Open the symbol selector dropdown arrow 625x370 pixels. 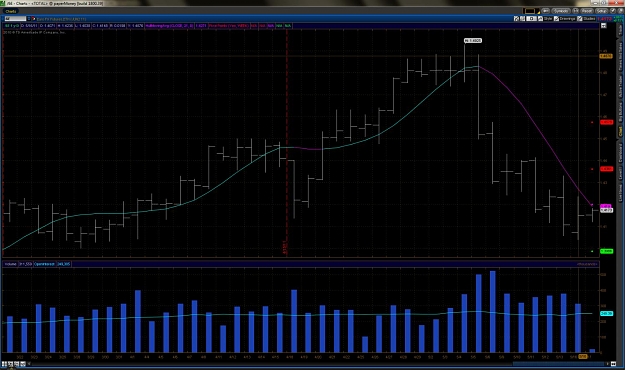point(29,19)
